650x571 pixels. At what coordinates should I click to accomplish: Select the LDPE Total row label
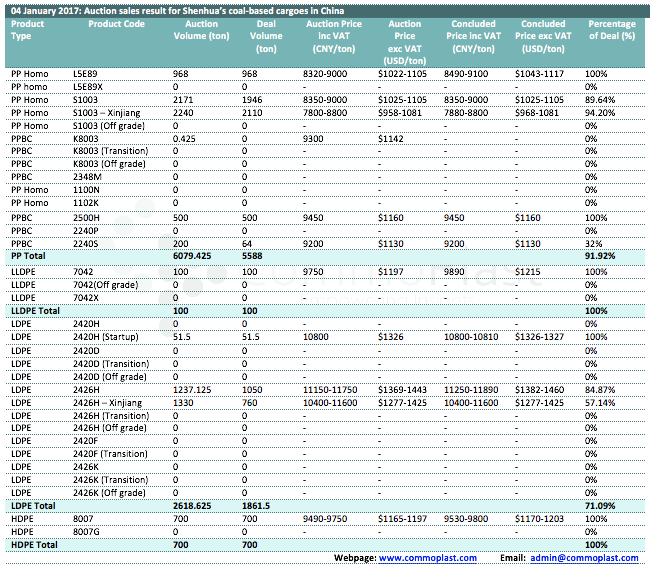tap(34, 507)
